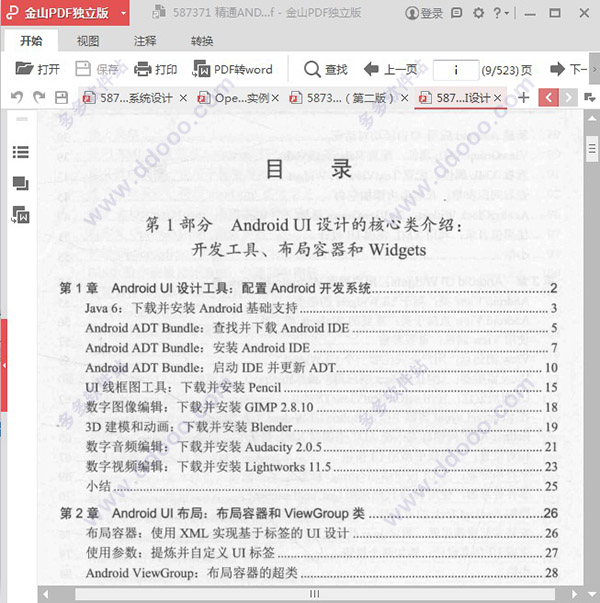Click the 小结 entry on page 25
The width and height of the screenshot is (600, 603).
pyautogui.click(x=321, y=486)
